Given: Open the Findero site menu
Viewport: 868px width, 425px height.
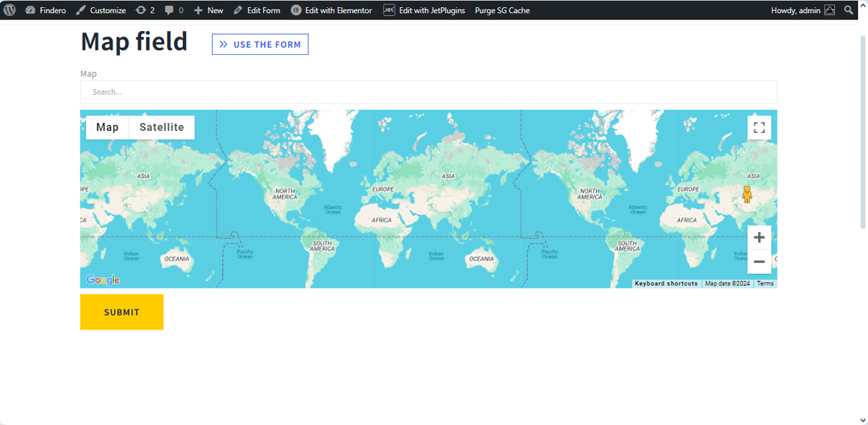Looking at the screenshot, I should pyautogui.click(x=46, y=10).
